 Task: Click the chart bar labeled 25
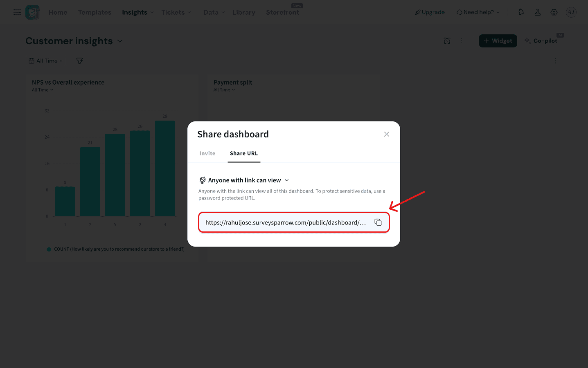pos(115,175)
